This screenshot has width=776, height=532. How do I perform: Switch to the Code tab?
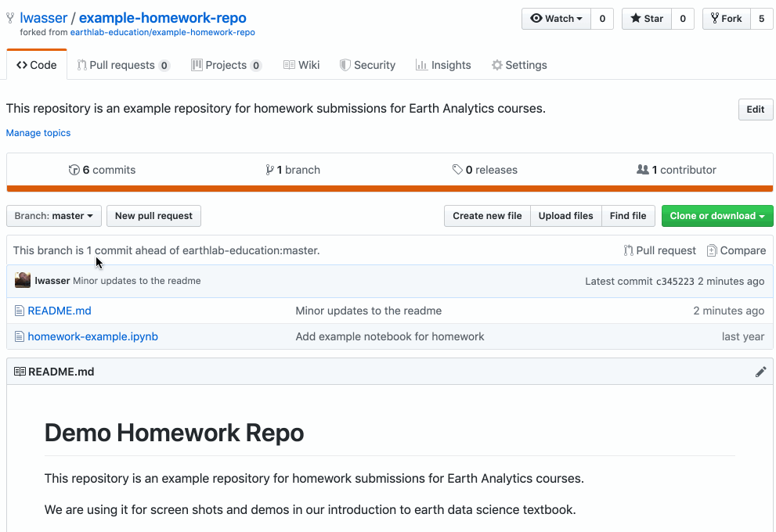pos(37,65)
